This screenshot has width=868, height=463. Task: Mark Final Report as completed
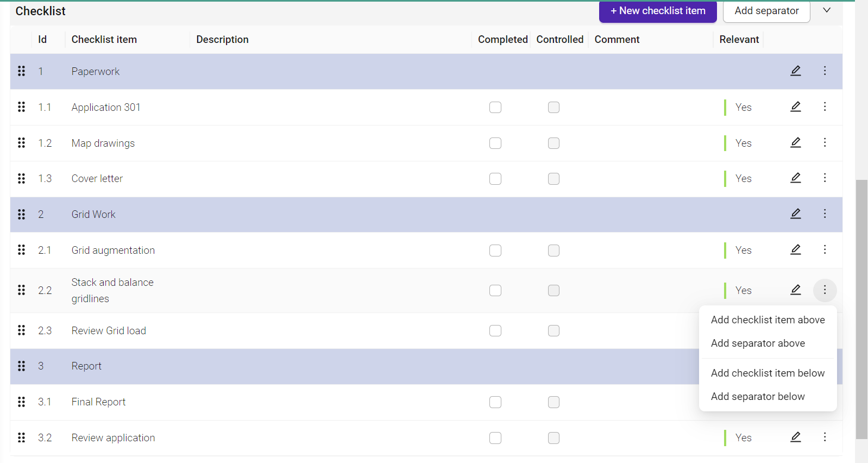495,402
